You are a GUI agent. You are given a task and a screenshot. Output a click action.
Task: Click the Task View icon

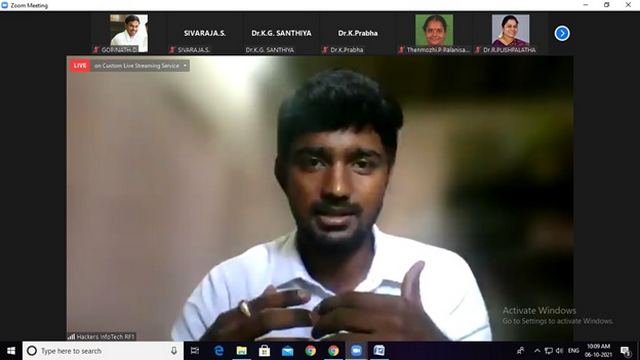coord(195,351)
